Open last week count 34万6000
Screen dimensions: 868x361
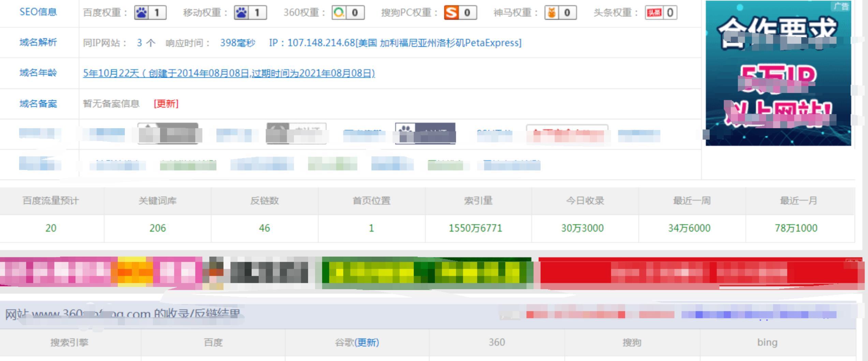click(x=689, y=228)
